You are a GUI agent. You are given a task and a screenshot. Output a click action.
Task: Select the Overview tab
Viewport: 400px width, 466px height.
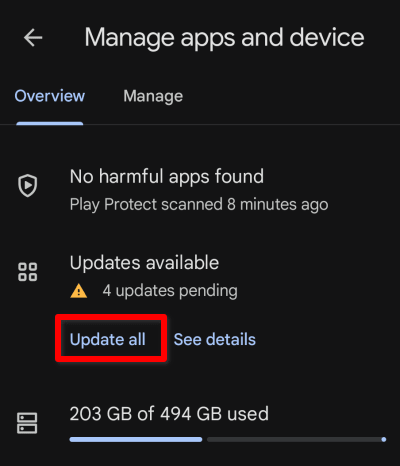(50, 96)
